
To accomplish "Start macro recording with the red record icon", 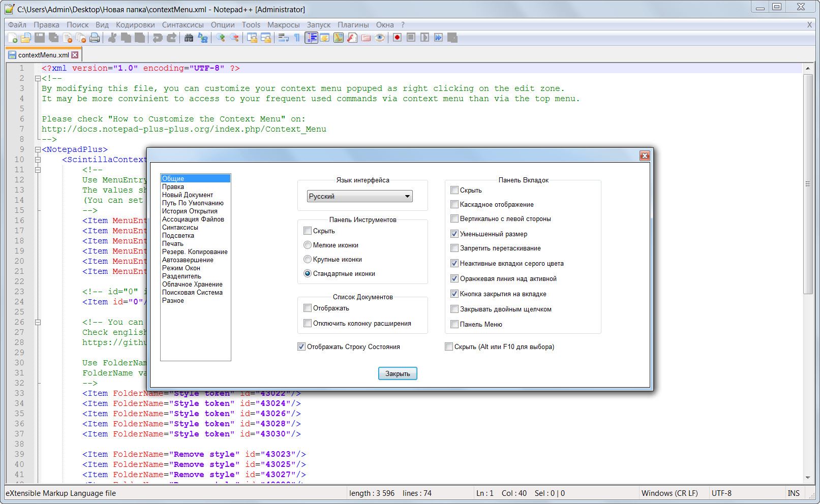I will pyautogui.click(x=397, y=38).
